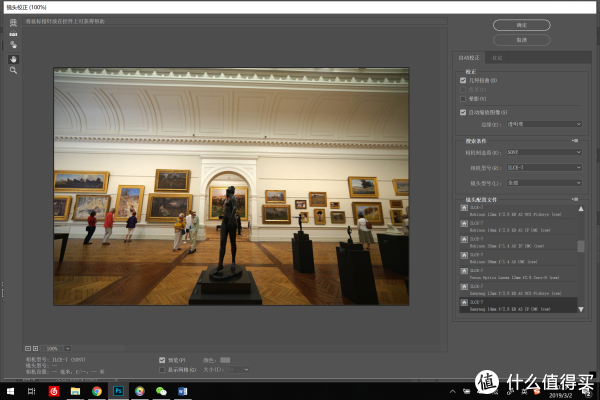Enable the 显示网格 grid checkbox
The image size is (600, 400).
pos(162,370)
